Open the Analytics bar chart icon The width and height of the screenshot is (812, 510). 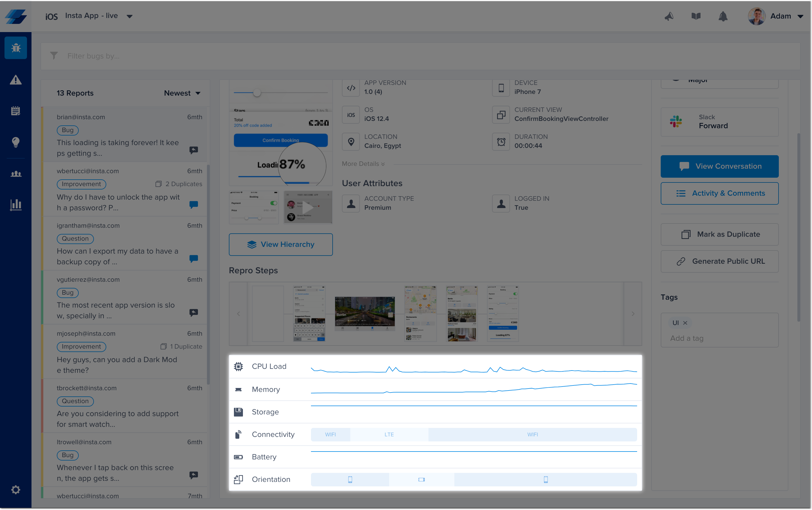[15, 204]
